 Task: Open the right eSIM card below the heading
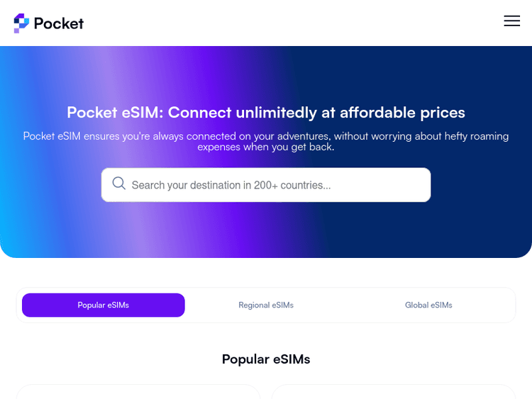(x=394, y=392)
